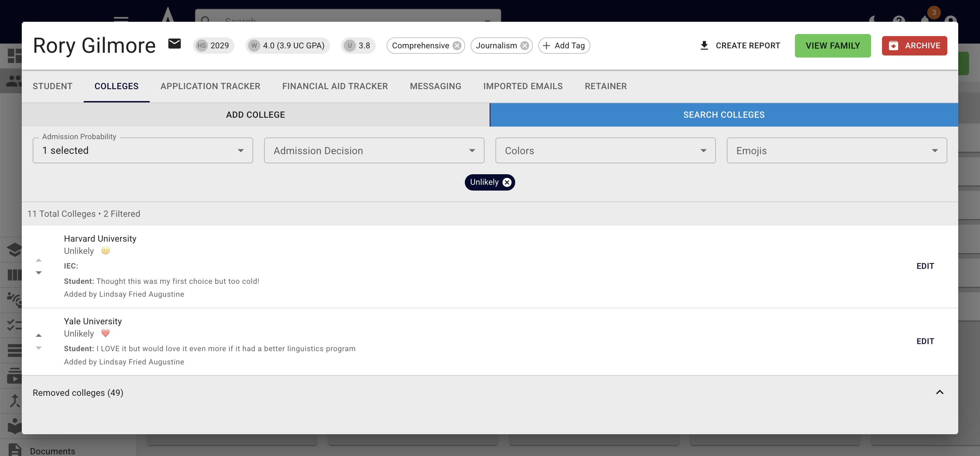Click the face emoji on Harvard University
The height and width of the screenshot is (456, 980).
[x=105, y=250]
